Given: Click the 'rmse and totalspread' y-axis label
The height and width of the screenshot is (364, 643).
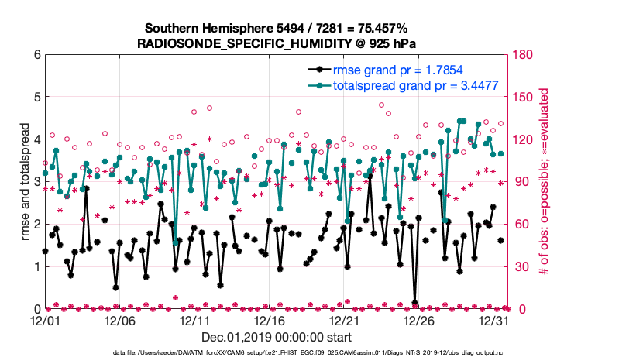Looking at the screenshot, I should click(26, 182).
